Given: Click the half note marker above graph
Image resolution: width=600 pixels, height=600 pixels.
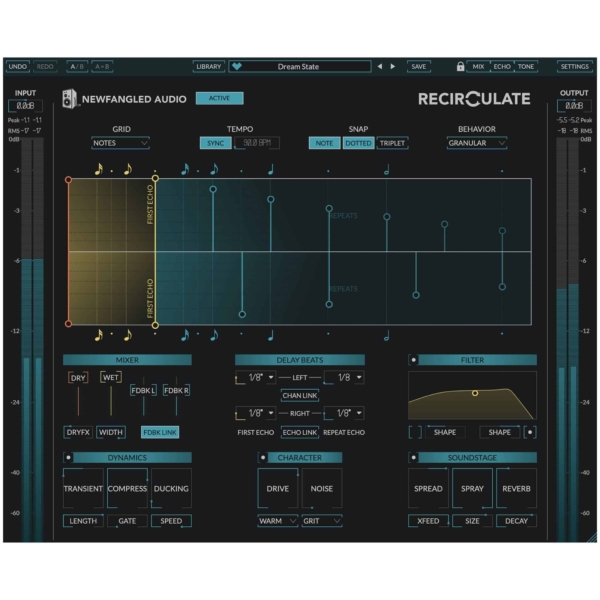Looking at the screenshot, I should point(386,170).
